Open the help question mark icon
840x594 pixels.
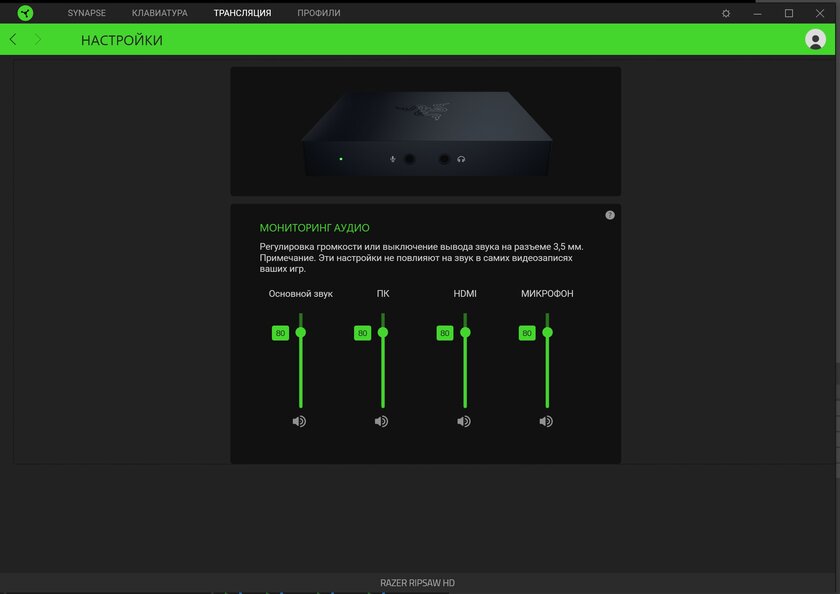point(610,215)
